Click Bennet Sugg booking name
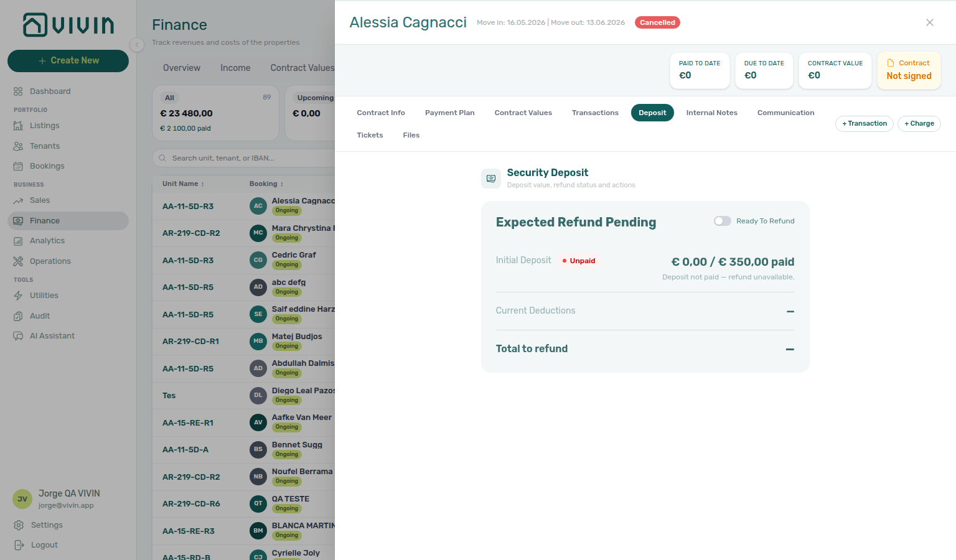This screenshot has width=956, height=560. [x=297, y=445]
